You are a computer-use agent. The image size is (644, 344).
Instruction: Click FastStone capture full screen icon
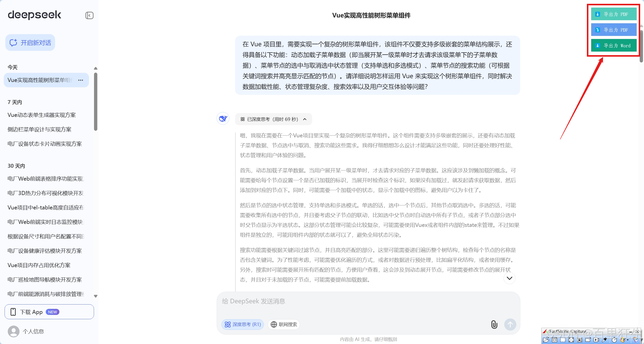tap(571, 340)
